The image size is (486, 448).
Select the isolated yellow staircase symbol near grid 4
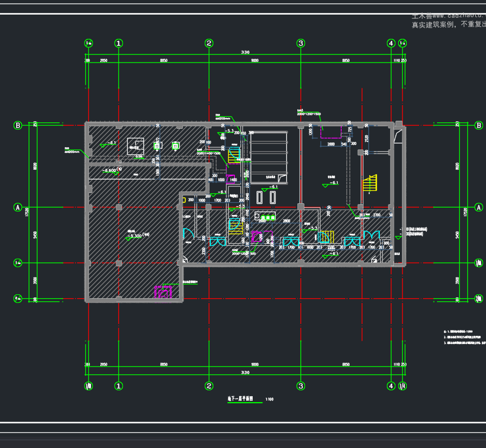tap(370, 183)
